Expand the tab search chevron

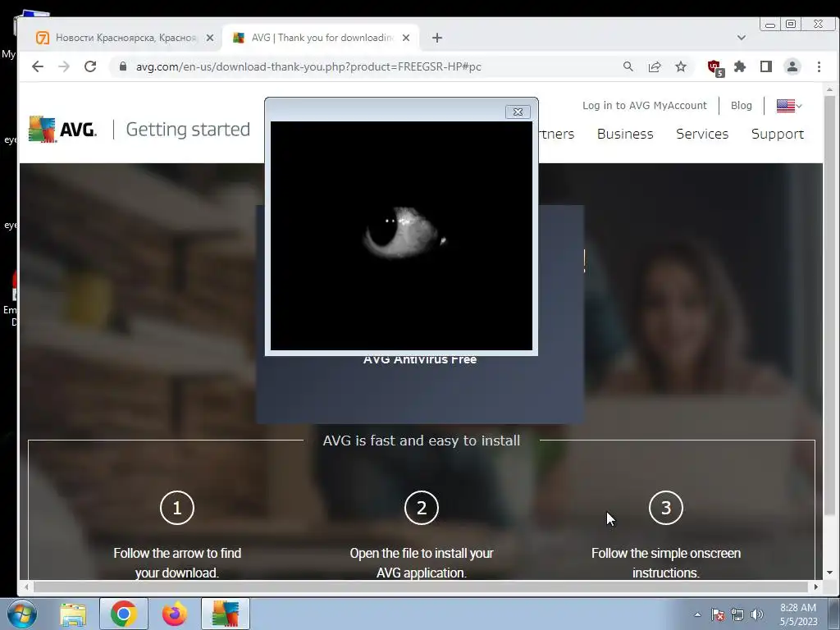click(x=742, y=38)
